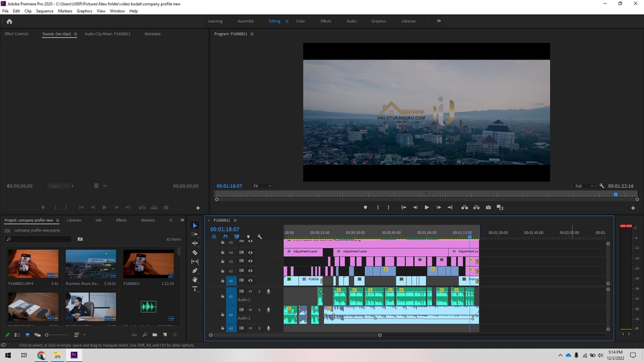
Task: Expand Project panel group overflow chevrons
Action: click(182, 221)
